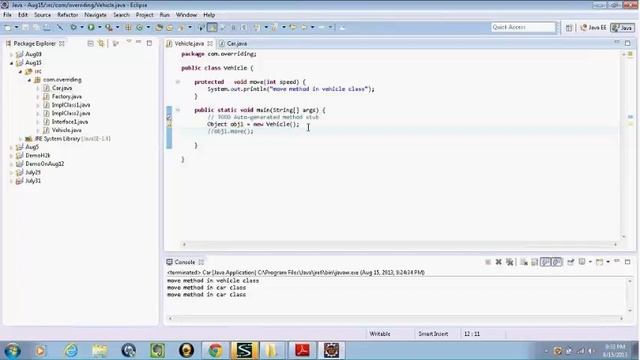This screenshot has height=360, width=640.
Task: Click Collapse All in Package Explorer
Action: pos(90,43)
